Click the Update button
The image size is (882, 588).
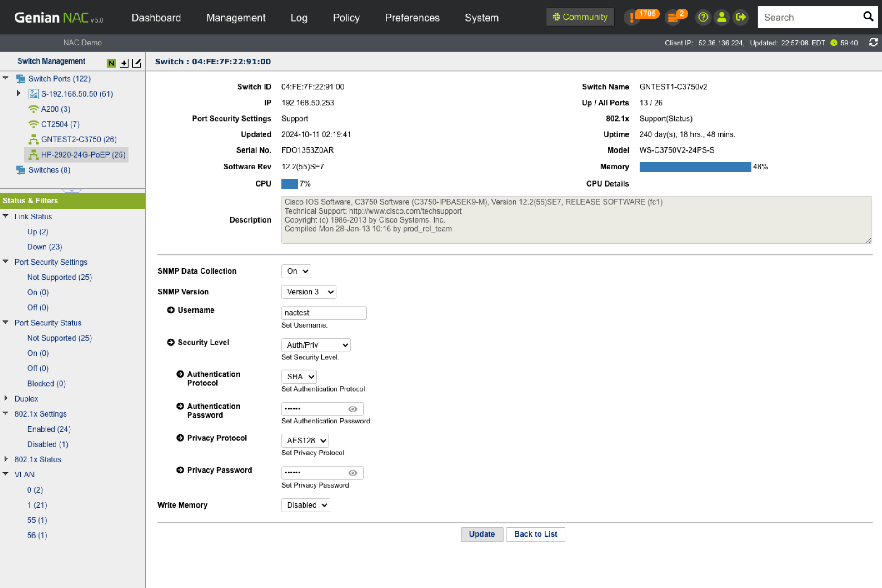pyautogui.click(x=482, y=534)
